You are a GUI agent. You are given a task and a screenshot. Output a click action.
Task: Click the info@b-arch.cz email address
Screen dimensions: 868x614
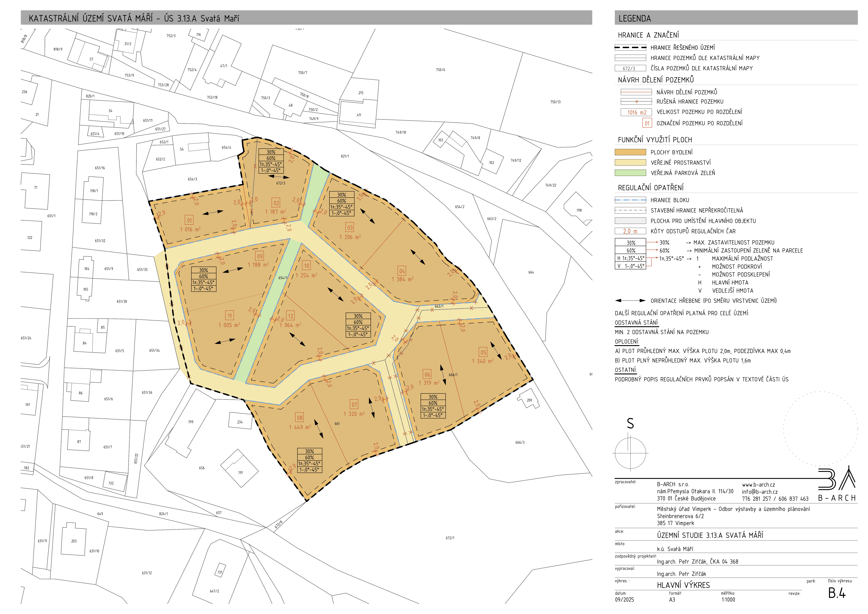[x=760, y=492]
